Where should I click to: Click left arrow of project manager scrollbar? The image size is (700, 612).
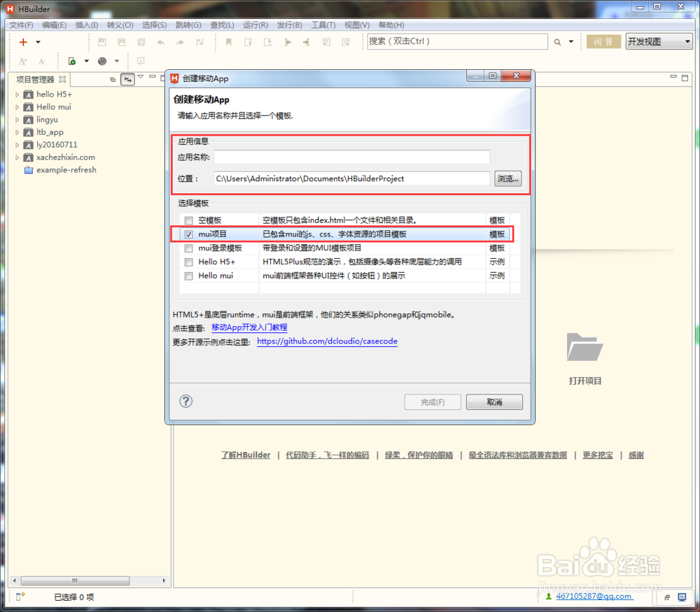coord(15,581)
